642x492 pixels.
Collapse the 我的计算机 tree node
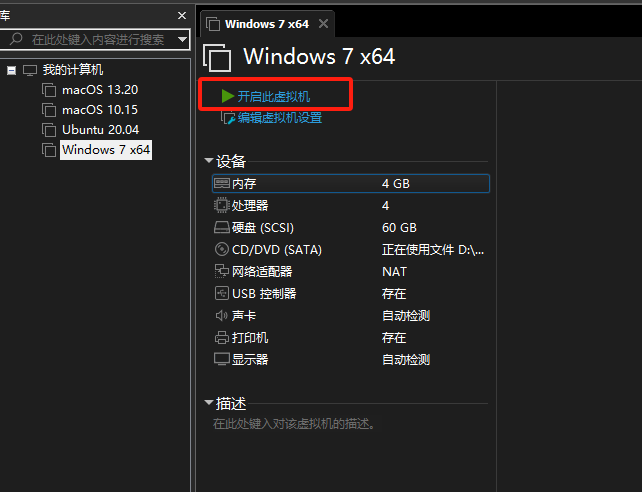click(x=11, y=70)
